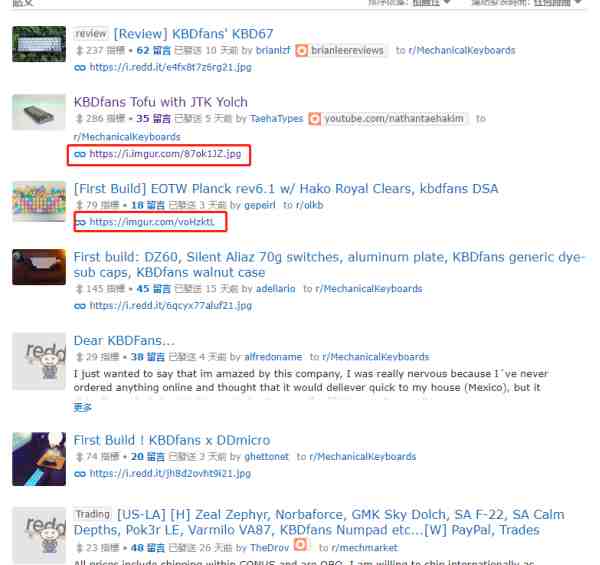Click vote arrows beside the 237-point KBD67 review
The image size is (600, 565).
point(79,50)
